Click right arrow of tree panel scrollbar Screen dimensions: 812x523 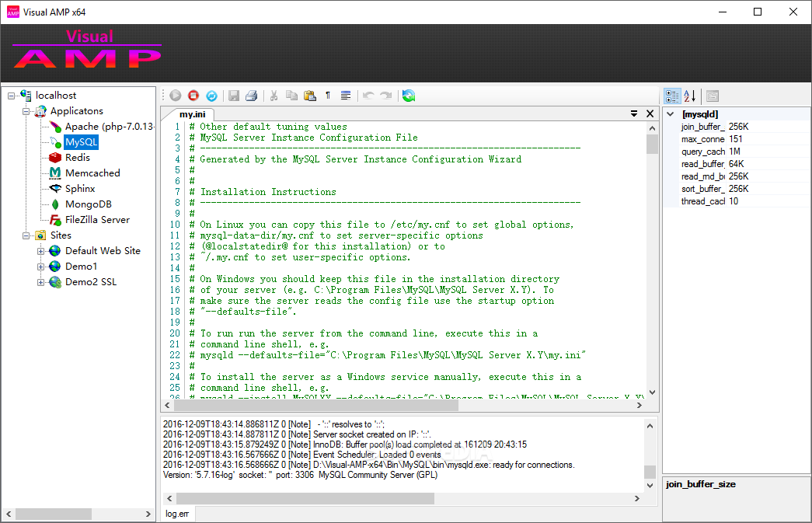pos(148,514)
